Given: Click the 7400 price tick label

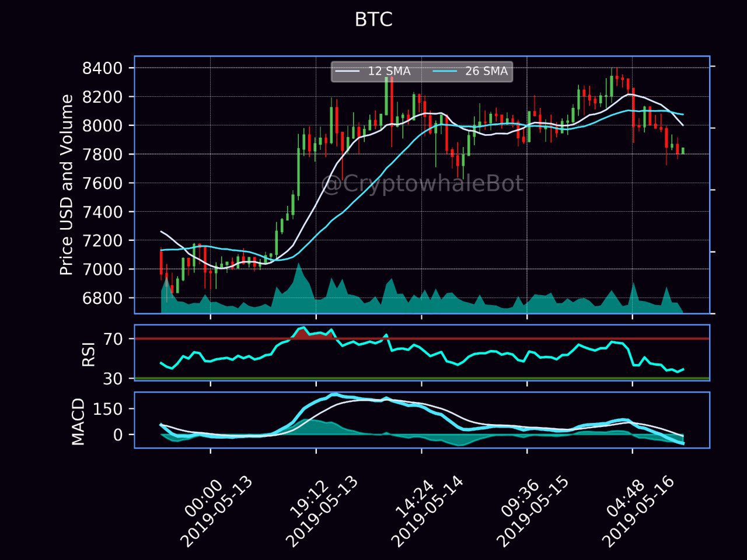Looking at the screenshot, I should (x=102, y=212).
